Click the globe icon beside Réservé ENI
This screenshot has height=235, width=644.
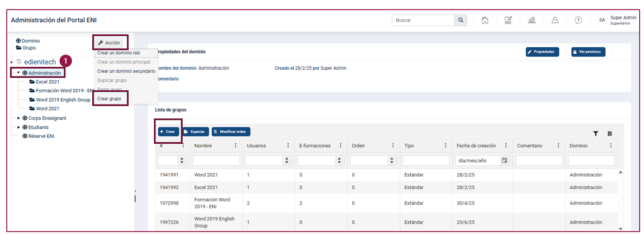coord(25,136)
